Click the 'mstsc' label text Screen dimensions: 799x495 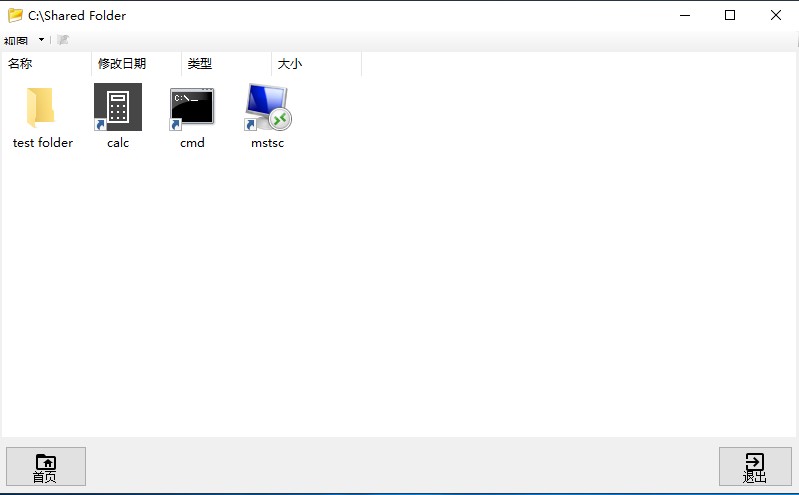268,143
